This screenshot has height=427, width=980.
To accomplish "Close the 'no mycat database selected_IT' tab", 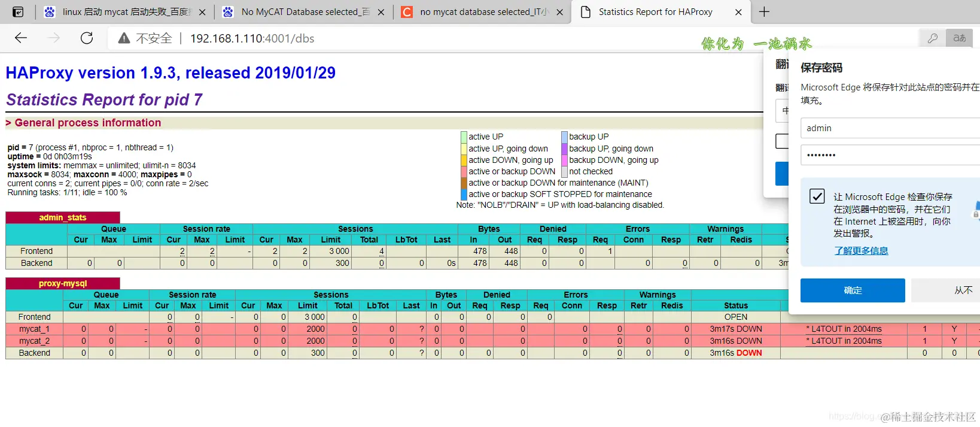I will pyautogui.click(x=560, y=12).
